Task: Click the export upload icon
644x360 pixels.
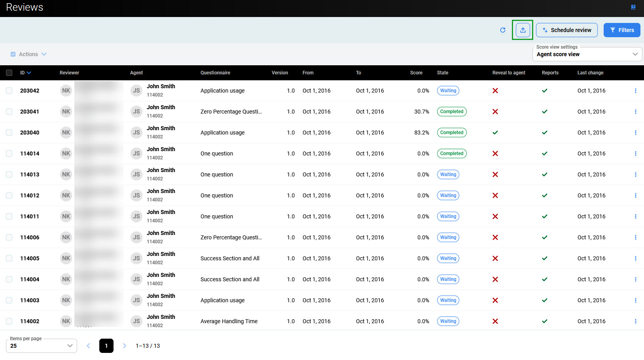Action: pos(523,30)
